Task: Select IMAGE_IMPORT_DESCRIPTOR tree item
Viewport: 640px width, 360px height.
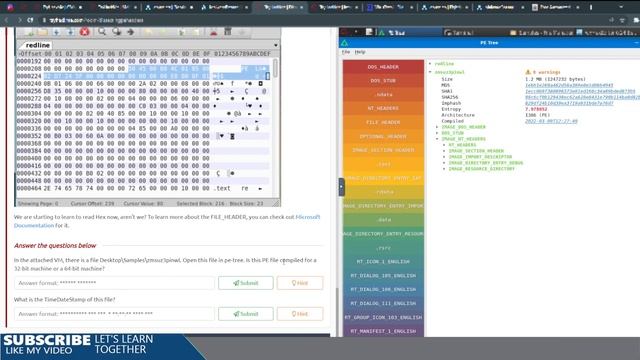Action: [x=480, y=157]
